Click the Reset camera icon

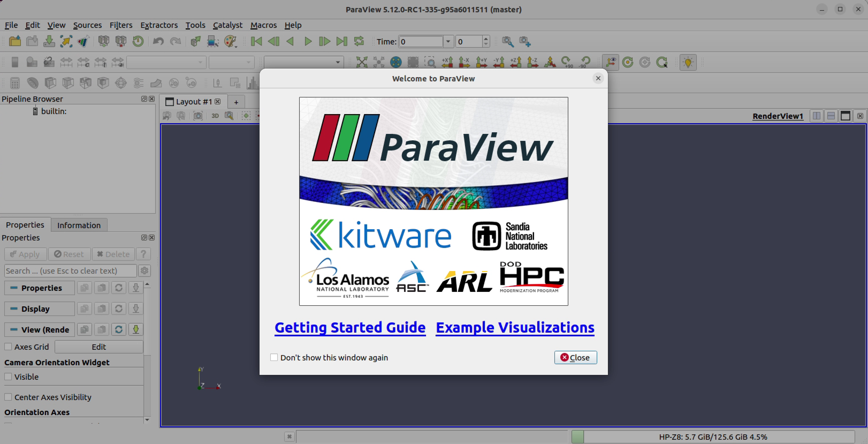(x=361, y=62)
